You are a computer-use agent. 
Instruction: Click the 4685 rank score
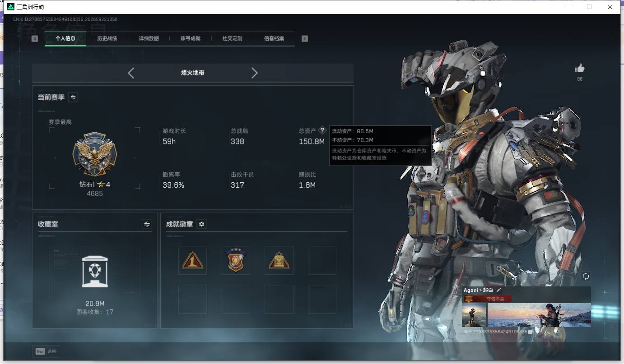(95, 194)
